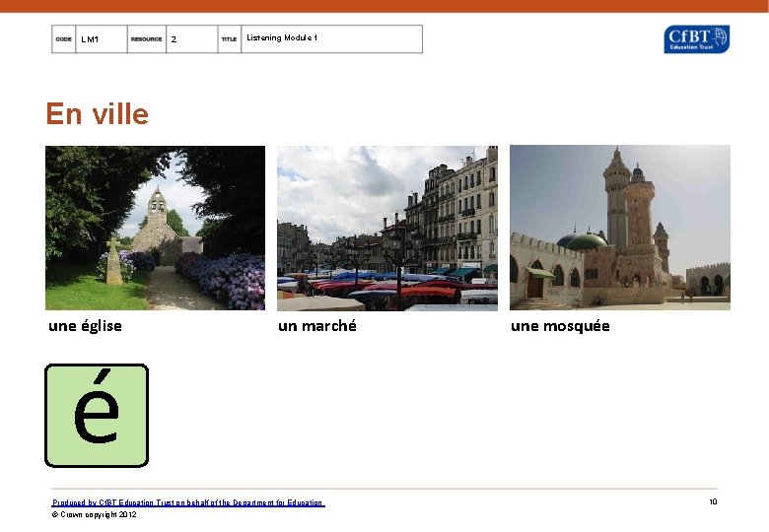This screenshot has width=769, height=532.
Task: Click the code field value LM1
Action: click(102, 39)
